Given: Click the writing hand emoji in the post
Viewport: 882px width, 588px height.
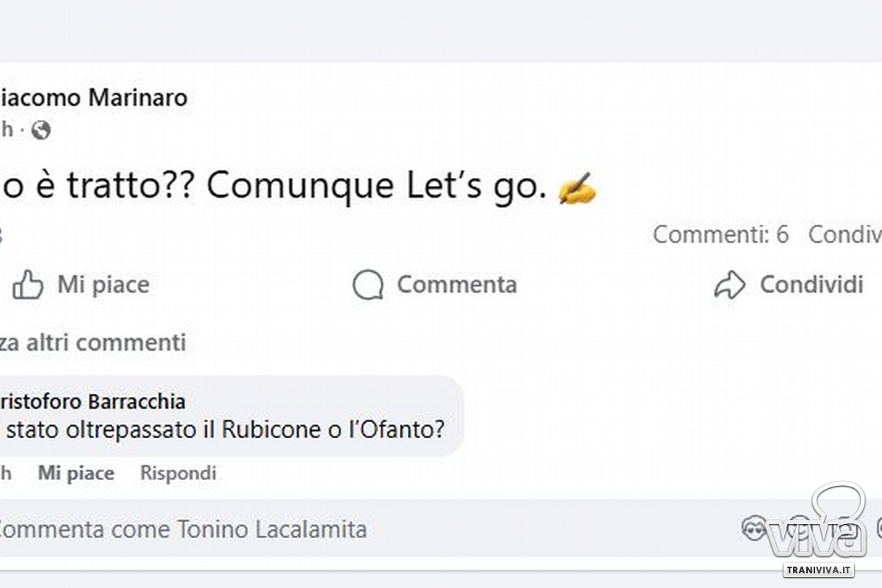Looking at the screenshot, I should point(576,188).
